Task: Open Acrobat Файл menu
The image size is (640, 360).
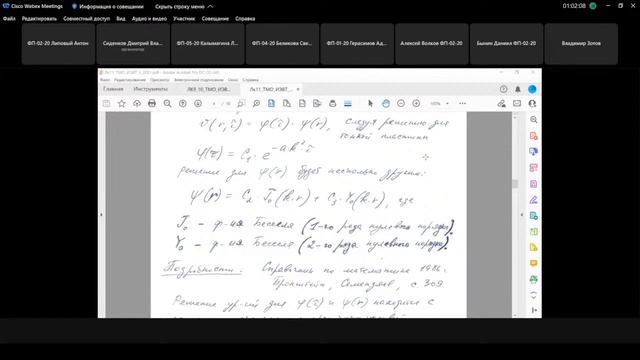Action: 105,80
